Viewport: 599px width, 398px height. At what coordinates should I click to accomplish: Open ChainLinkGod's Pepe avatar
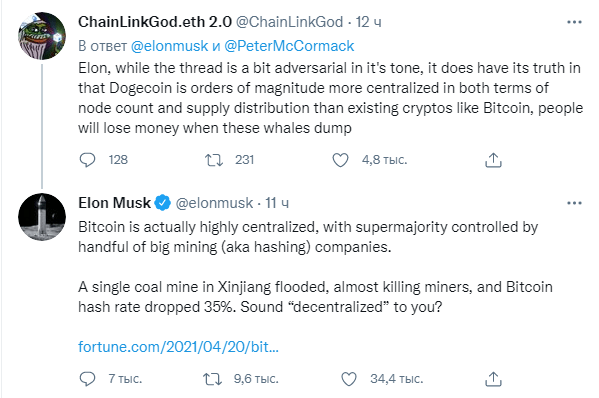42,36
